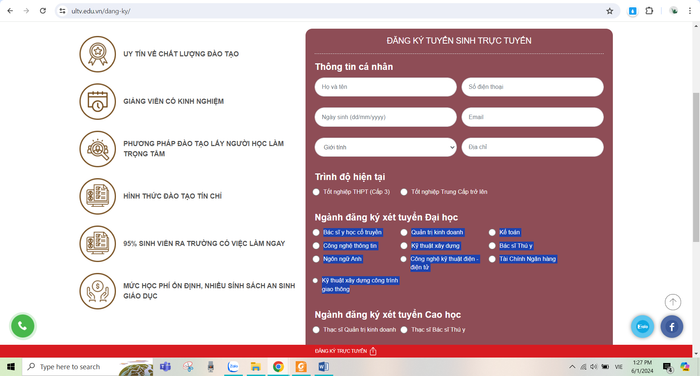Select Thạc sĩ Bác sĩ Thú y
The image size is (700, 376).
404,330
